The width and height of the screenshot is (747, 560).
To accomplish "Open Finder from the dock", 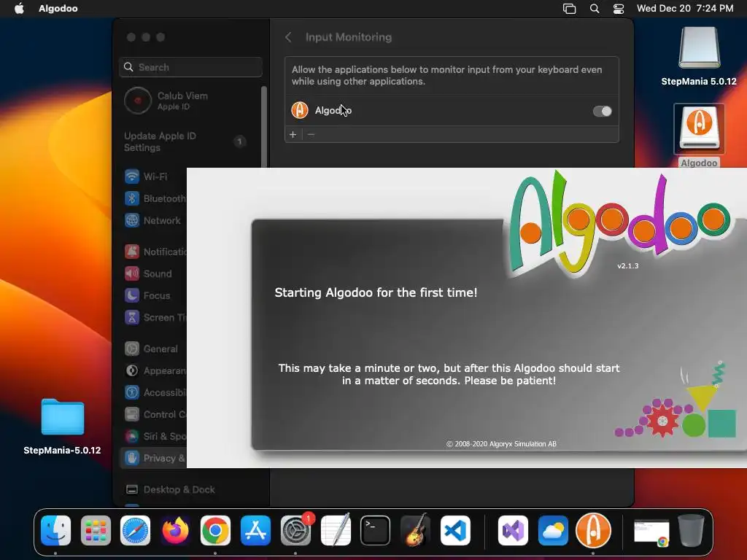I will 55,530.
